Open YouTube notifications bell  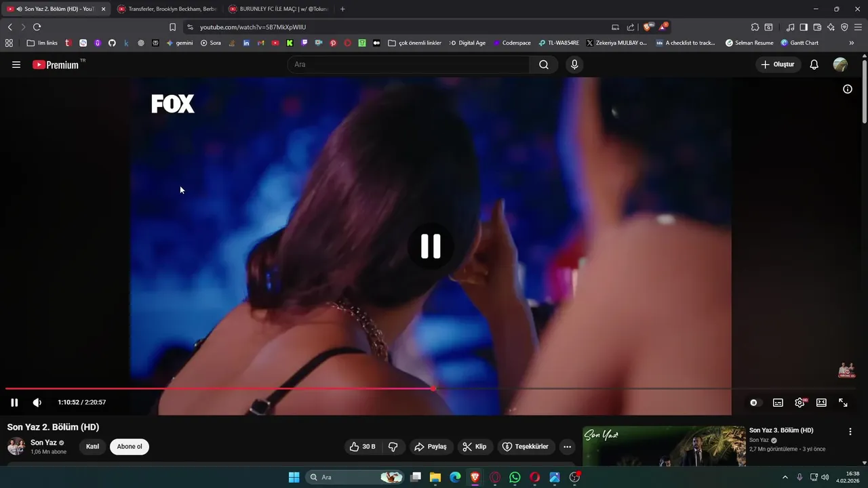(x=814, y=64)
